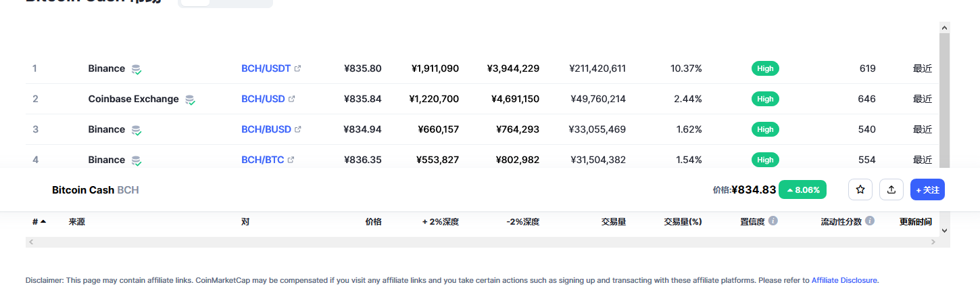Sort by 价格 column header
Screen dimensions: 980x291
tap(373, 221)
